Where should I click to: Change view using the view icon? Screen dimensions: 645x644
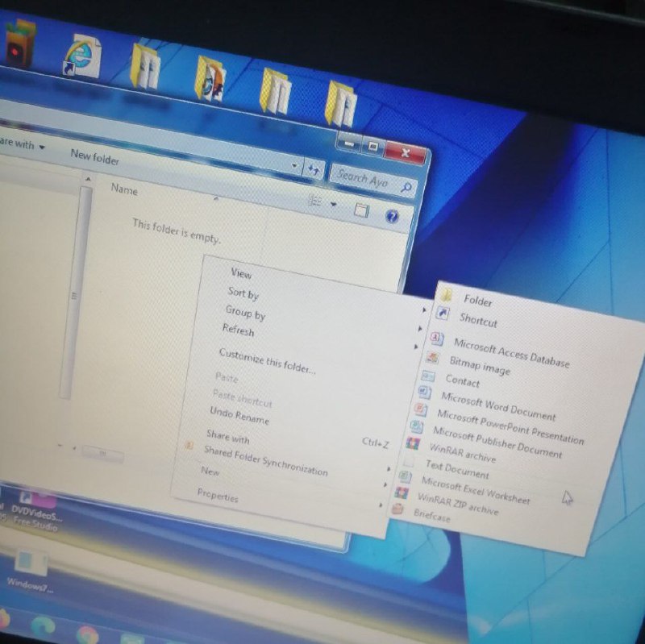(x=315, y=201)
